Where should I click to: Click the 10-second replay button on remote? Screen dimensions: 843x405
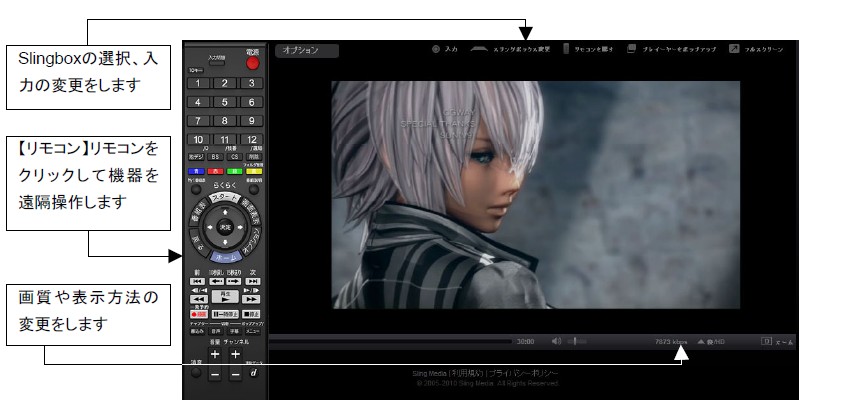(216, 281)
